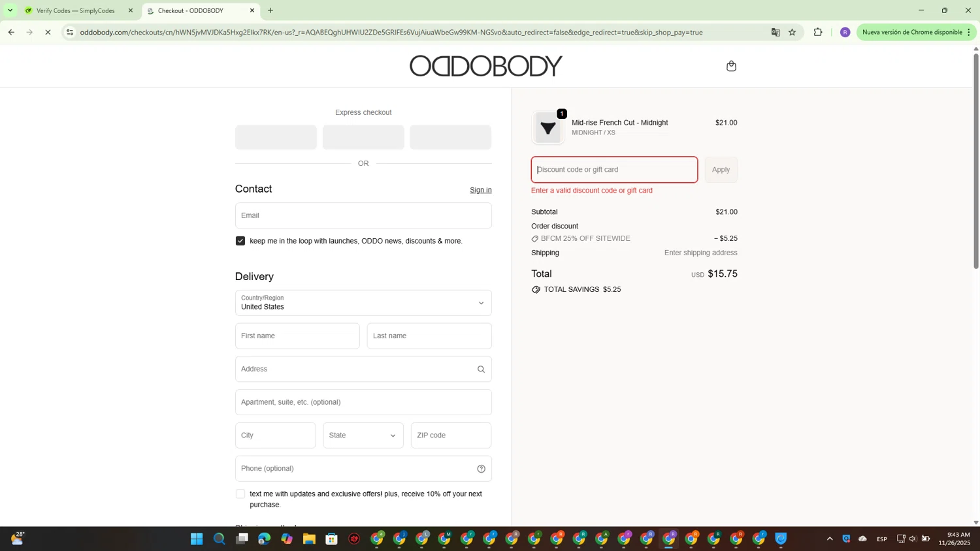980x551 pixels.
Task: Click the middle express checkout button
Action: (363, 138)
